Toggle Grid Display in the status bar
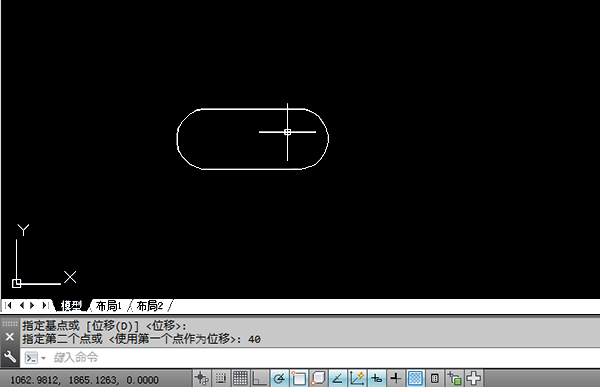 point(240,379)
